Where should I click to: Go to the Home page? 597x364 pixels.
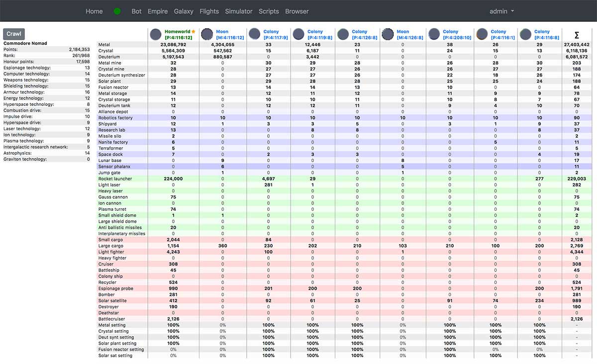pos(94,11)
